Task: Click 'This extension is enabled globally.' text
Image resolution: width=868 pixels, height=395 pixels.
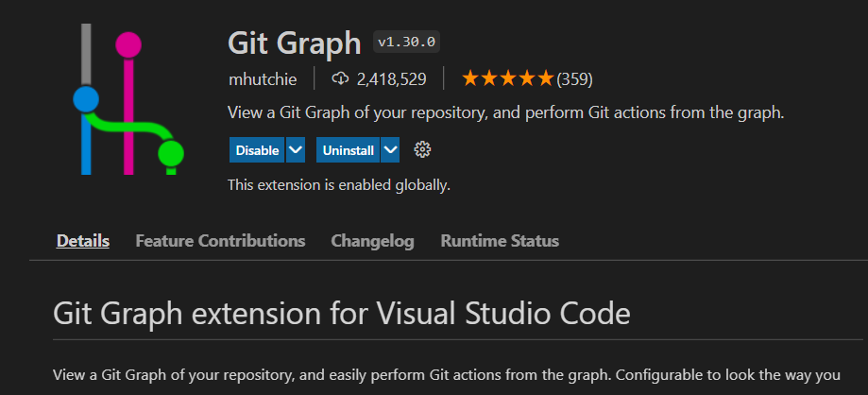Action: [339, 185]
